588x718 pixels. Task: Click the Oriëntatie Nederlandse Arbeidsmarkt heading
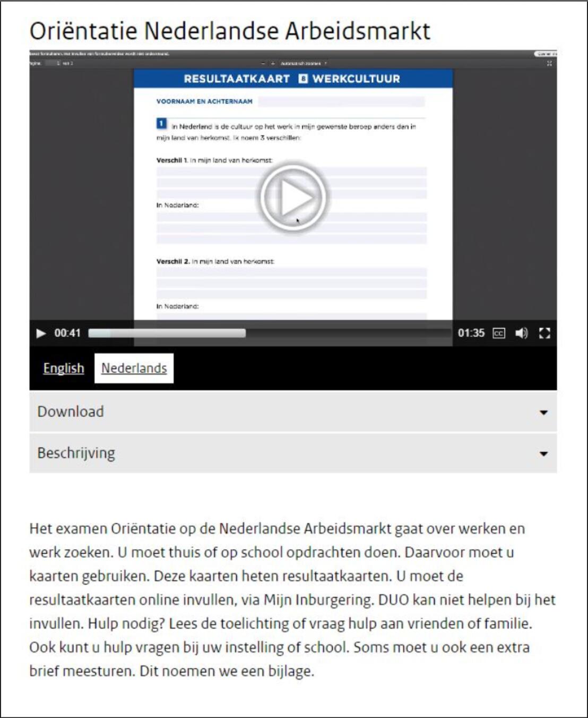(x=230, y=31)
